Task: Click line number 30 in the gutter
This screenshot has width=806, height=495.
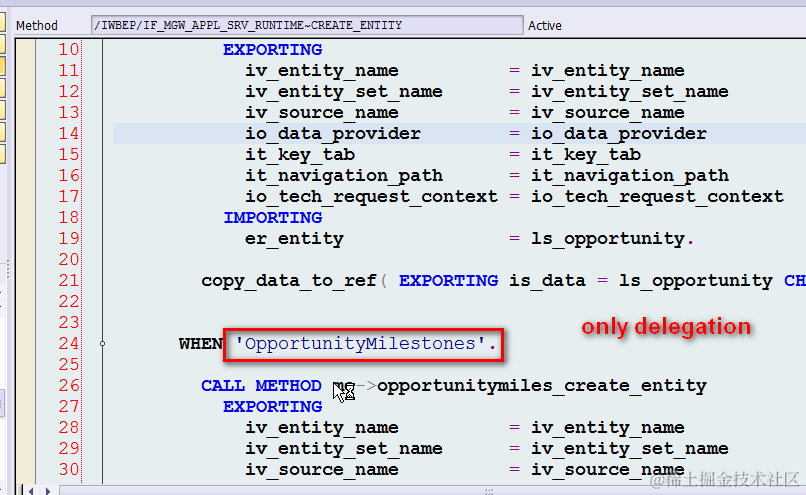Action: click(x=68, y=469)
